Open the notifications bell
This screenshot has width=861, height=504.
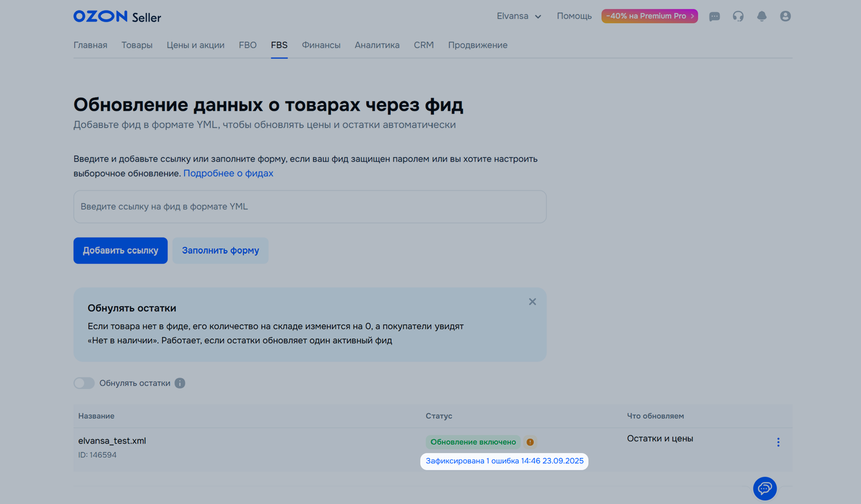[x=762, y=16]
